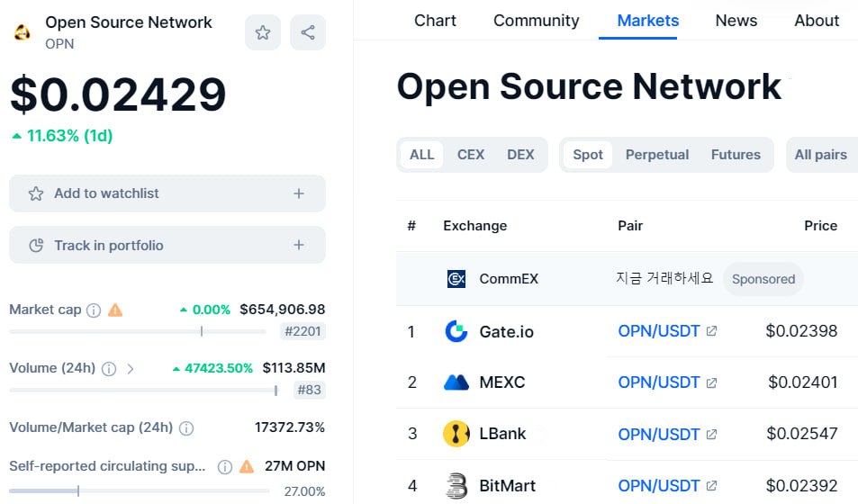This screenshot has height=504, width=858.
Task: Click the info icon next to Volume (24h)
Action: tap(109, 369)
